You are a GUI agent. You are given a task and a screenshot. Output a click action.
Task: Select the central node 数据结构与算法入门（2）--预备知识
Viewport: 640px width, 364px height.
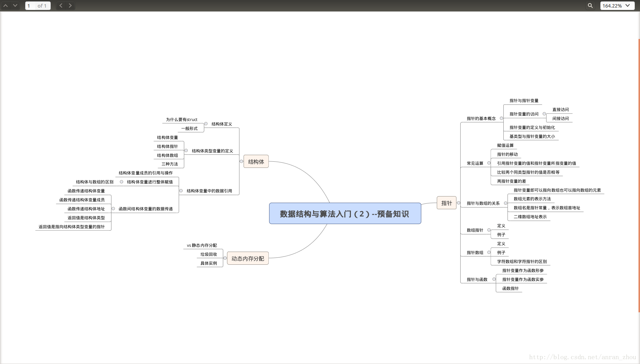click(345, 213)
